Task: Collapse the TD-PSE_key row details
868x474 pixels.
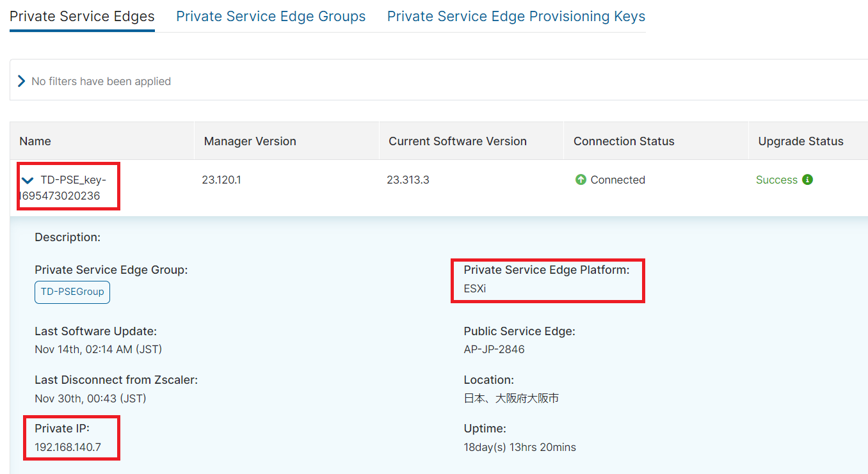Action: (28, 180)
